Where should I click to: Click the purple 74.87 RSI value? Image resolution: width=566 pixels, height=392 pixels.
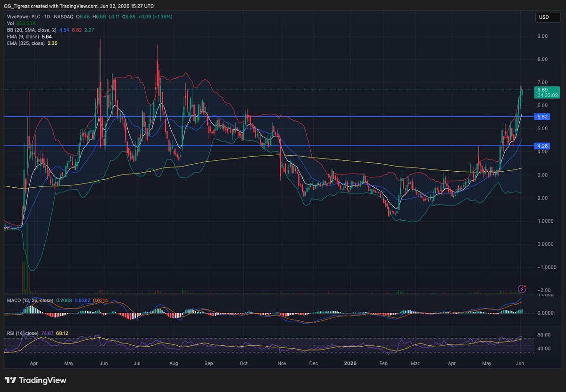click(x=48, y=333)
